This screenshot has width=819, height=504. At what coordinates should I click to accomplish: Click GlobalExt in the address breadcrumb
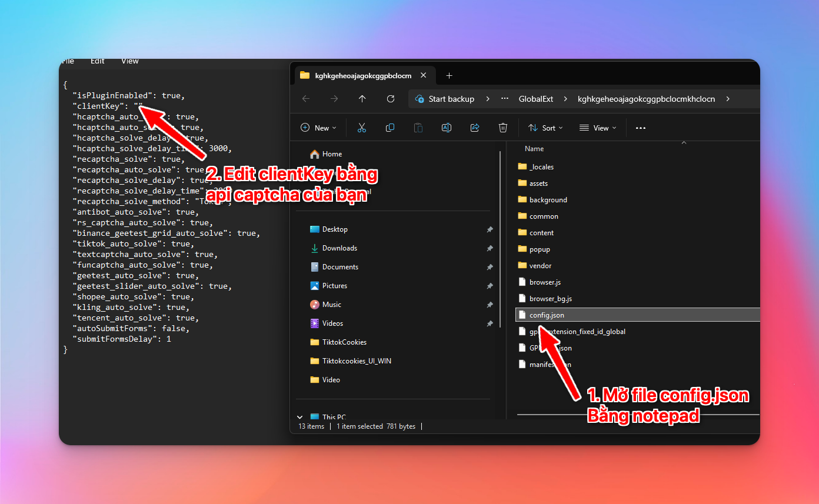(x=535, y=99)
